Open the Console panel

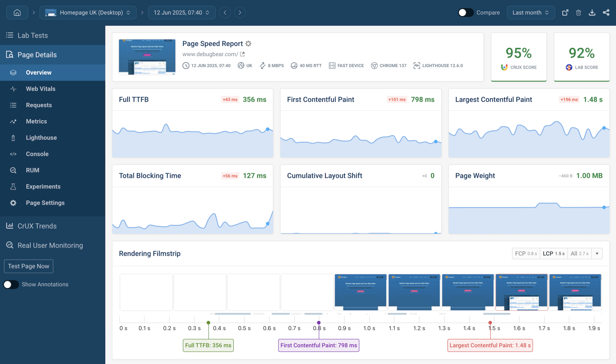37,154
